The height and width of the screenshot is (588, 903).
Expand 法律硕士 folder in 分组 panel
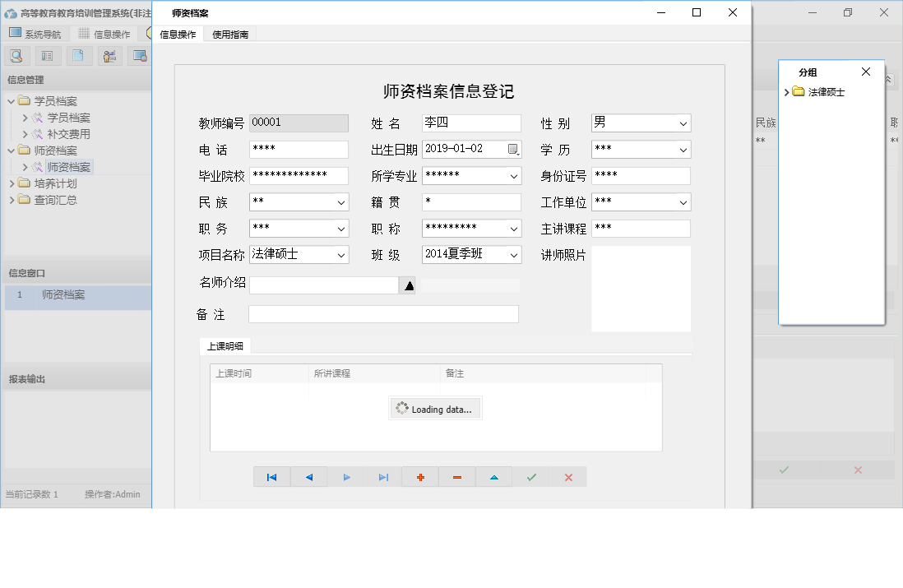click(787, 92)
